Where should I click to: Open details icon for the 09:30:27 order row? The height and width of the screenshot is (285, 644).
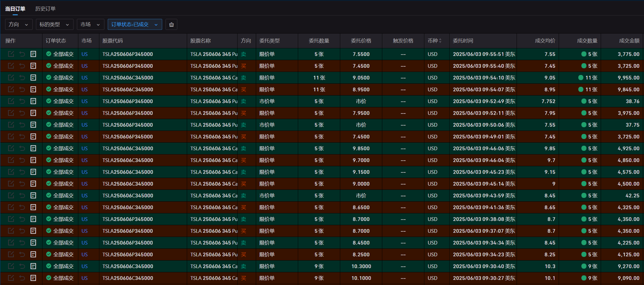click(x=33, y=278)
